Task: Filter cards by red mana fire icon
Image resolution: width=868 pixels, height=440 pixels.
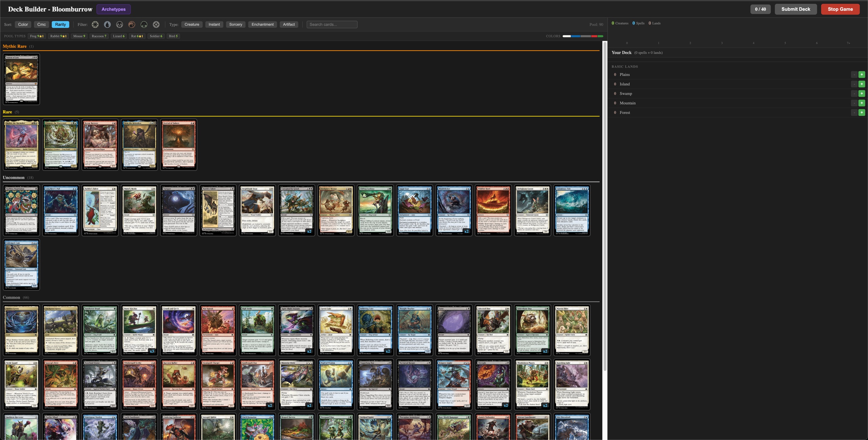Action: click(132, 24)
